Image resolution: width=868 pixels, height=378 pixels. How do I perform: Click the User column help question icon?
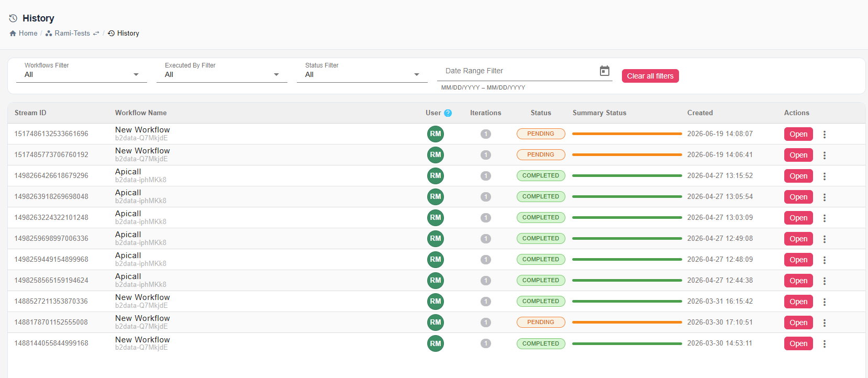(x=448, y=113)
